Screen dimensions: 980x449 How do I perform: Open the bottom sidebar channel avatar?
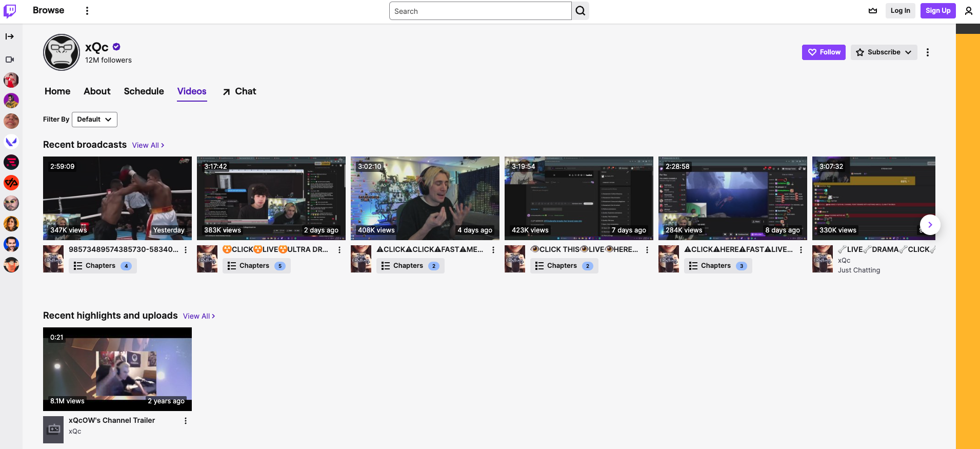11,265
